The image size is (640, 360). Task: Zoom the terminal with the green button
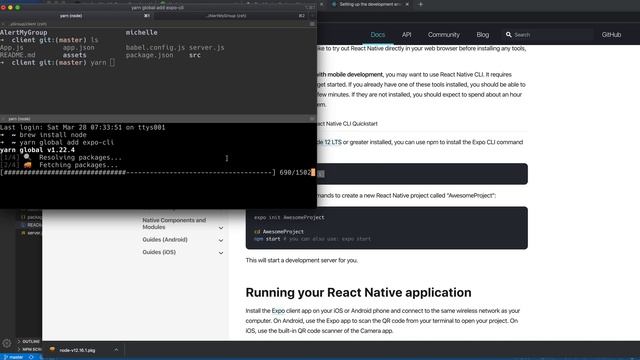point(17,7)
